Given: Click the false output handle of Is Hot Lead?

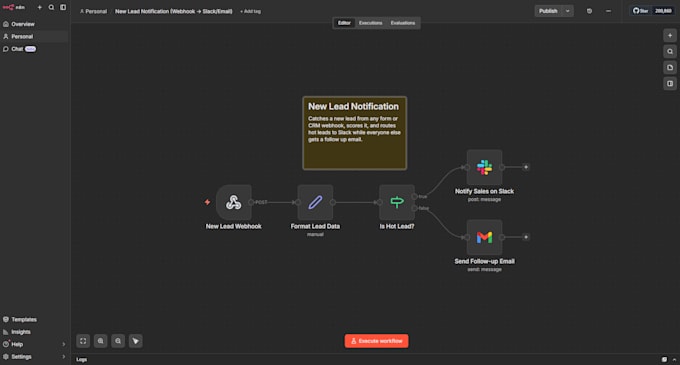Looking at the screenshot, I should click(415, 209).
